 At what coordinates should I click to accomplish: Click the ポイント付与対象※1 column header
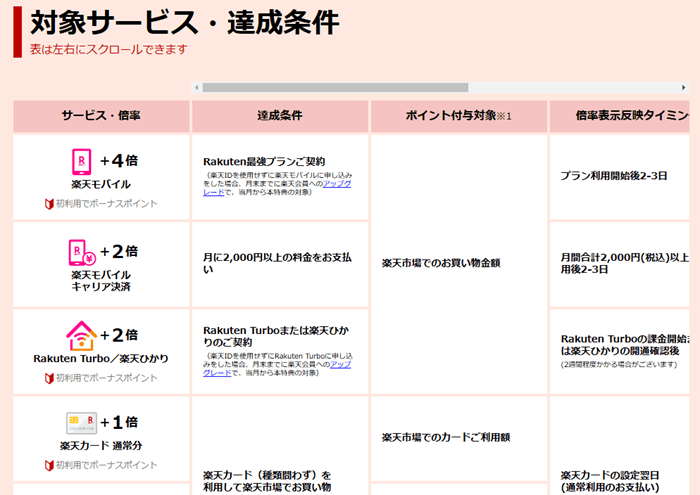tap(459, 116)
